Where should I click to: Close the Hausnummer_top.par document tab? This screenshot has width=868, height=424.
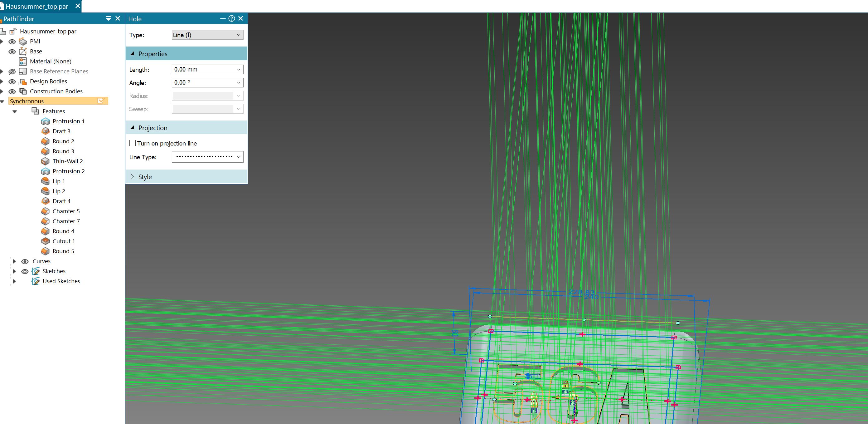tap(77, 6)
